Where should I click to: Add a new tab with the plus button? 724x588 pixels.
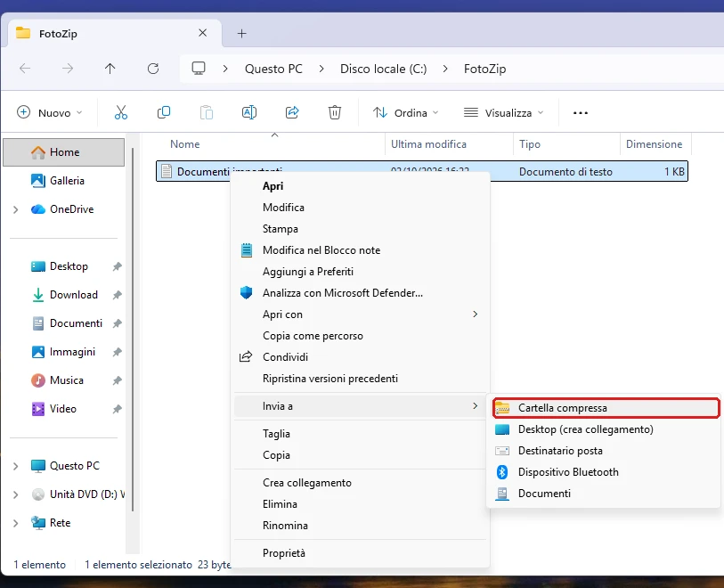pos(242,33)
